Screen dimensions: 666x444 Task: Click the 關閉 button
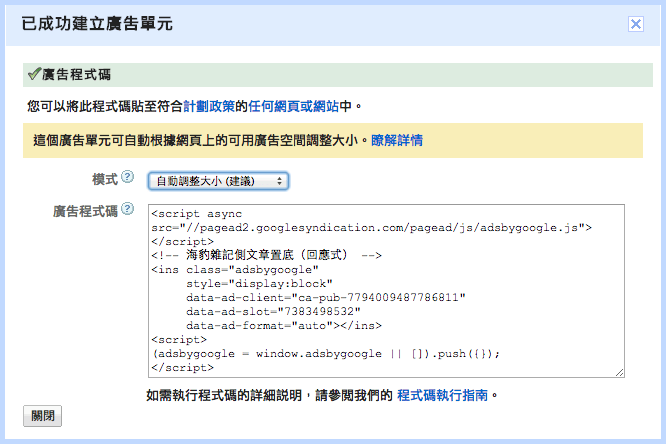(42, 416)
